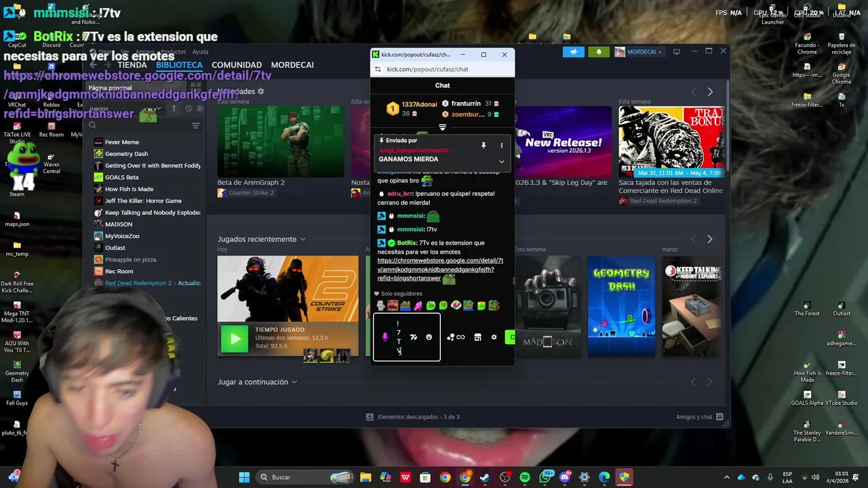The width and height of the screenshot is (868, 488).
Task: Select MADiSON in library list
Action: click(119, 224)
